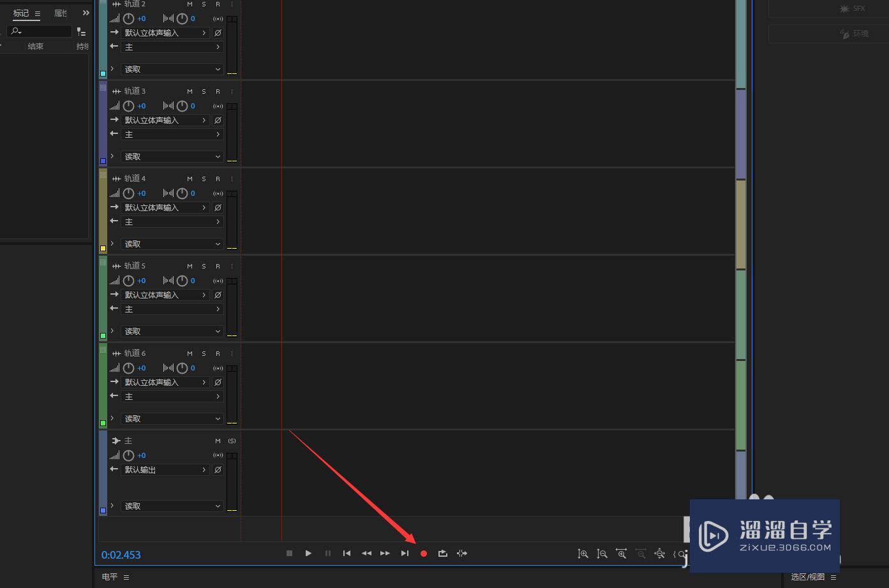Open the 选区/视图 panel menu
Screen dimensions: 889x588
833,577
